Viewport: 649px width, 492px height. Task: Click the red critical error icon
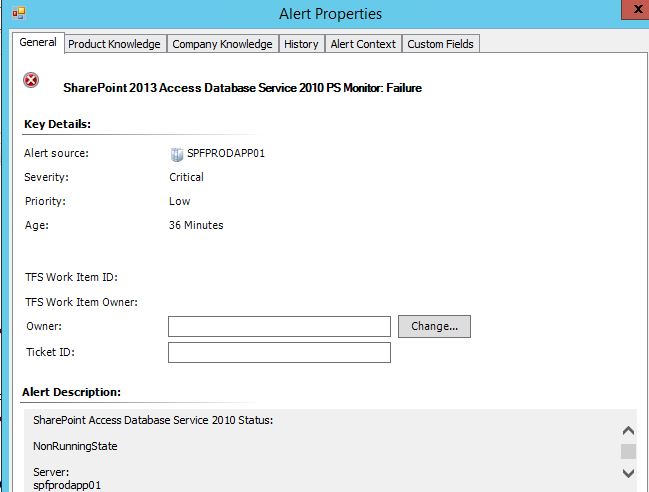pos(31,80)
